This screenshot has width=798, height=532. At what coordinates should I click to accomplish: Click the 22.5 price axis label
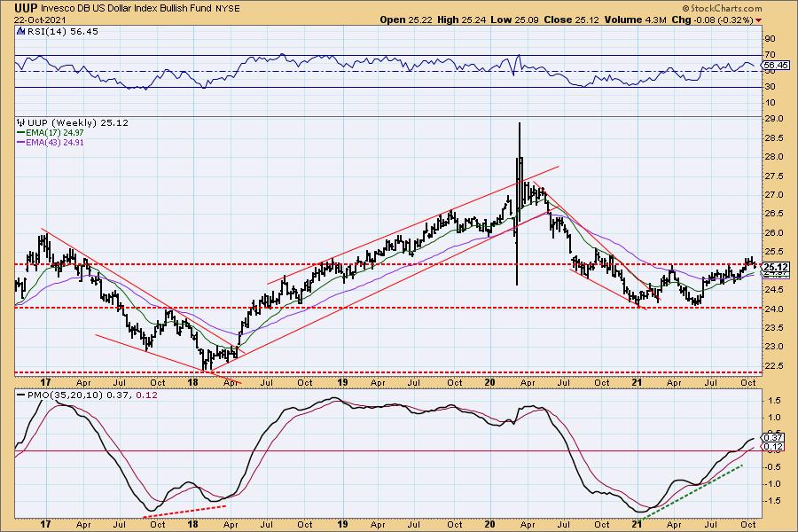coord(775,366)
